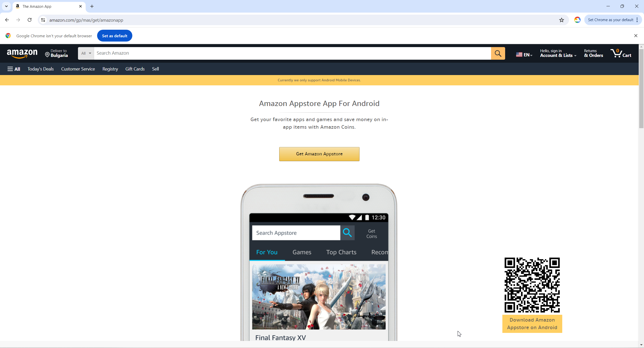This screenshot has width=644, height=348.
Task: Open the shopping cart icon
Action: pos(621,53)
